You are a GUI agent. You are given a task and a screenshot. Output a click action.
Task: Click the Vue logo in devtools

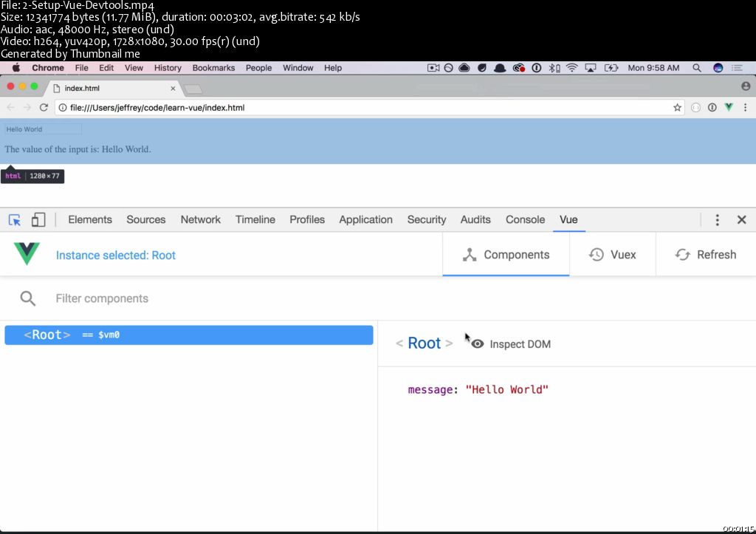click(27, 254)
